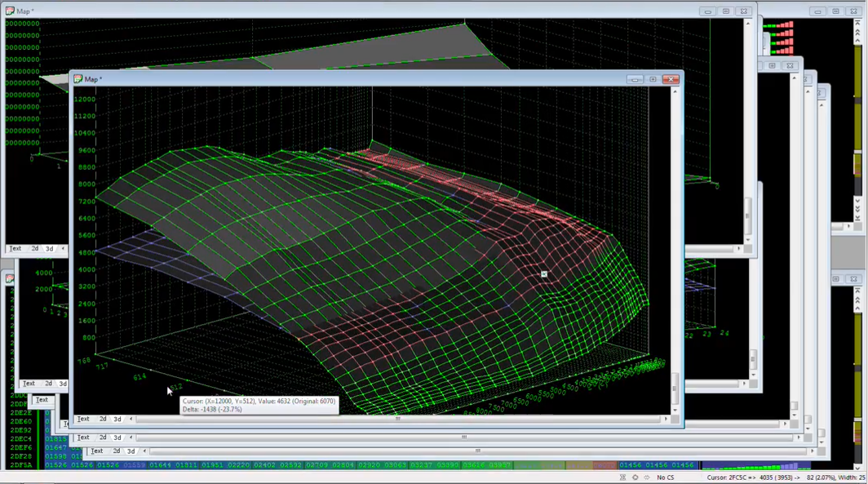This screenshot has width=868, height=484.
Task: Select hex address row 2DF28
Action: pos(21,456)
